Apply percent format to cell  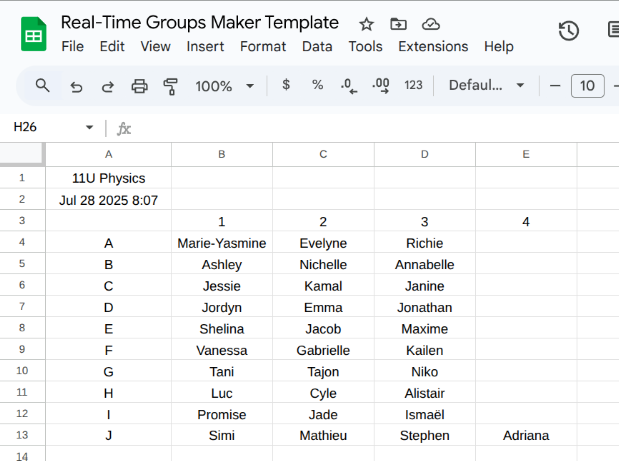(x=317, y=86)
